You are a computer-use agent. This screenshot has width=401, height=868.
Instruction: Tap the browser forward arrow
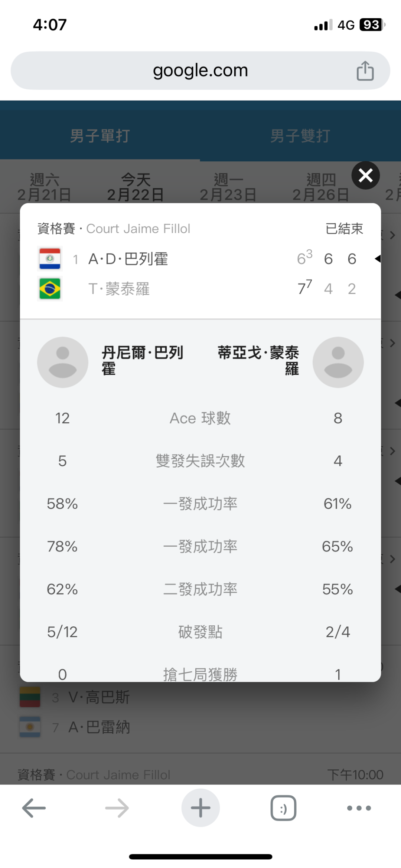coord(117,808)
